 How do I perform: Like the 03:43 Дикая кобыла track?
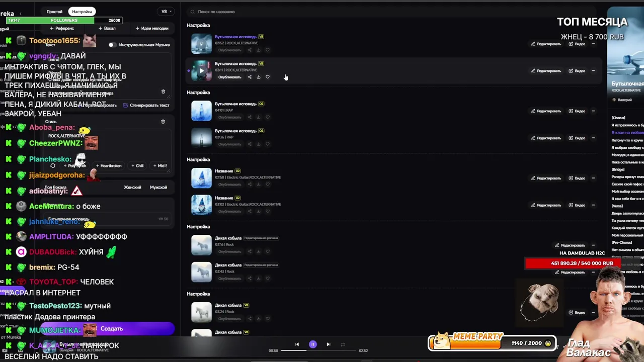point(268,279)
